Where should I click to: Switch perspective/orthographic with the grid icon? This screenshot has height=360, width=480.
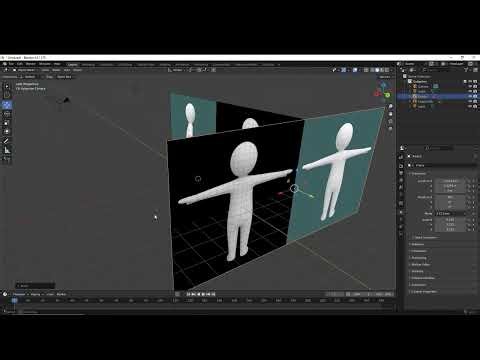(x=390, y=128)
